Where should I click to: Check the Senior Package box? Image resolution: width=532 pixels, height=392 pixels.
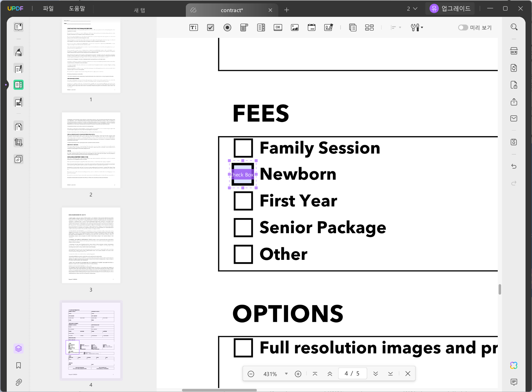coord(243,228)
